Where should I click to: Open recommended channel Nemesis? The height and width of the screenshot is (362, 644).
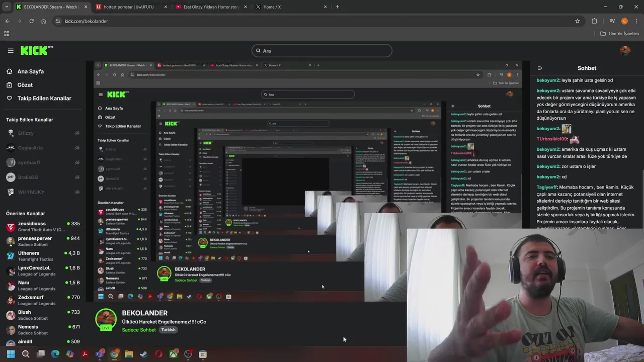(x=43, y=330)
